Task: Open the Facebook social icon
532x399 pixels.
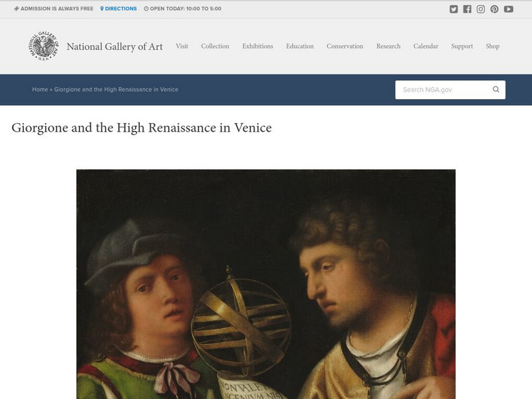Action: [467, 9]
